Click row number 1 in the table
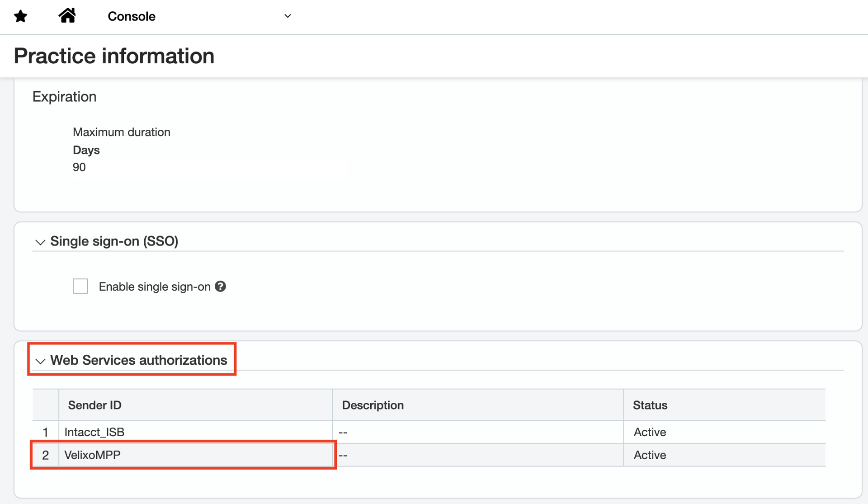The image size is (868, 504). click(x=45, y=432)
